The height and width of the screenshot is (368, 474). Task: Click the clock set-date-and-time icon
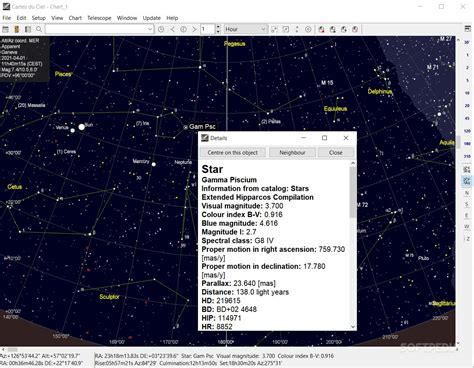tap(161, 29)
